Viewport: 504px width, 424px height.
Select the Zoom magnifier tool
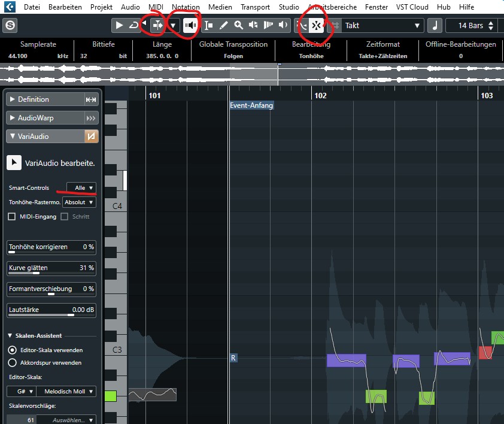pos(238,25)
